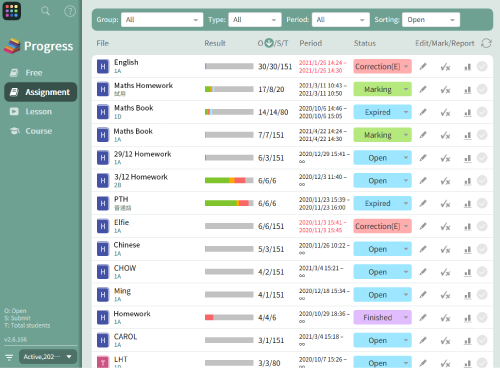
Task: Select the Elfie row checkmark circle
Action: 482,226
